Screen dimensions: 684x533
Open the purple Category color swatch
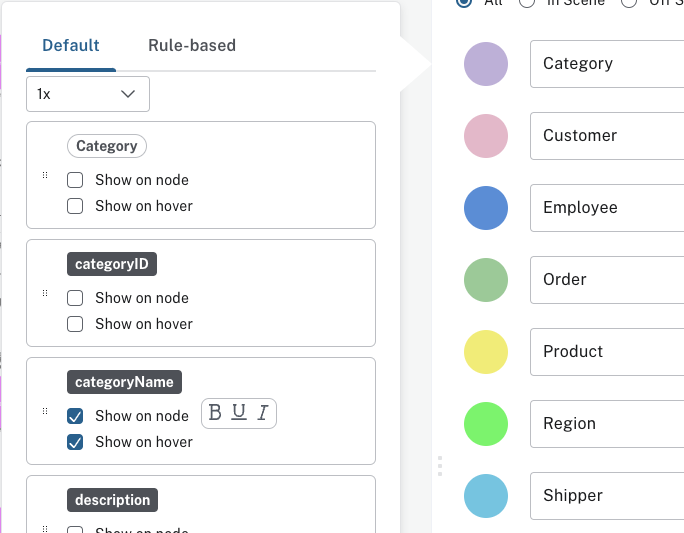486,64
